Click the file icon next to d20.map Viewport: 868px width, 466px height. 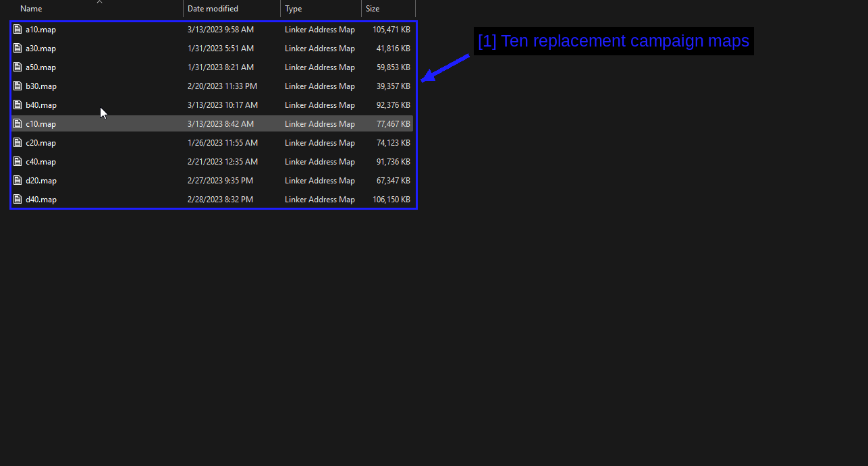click(18, 181)
